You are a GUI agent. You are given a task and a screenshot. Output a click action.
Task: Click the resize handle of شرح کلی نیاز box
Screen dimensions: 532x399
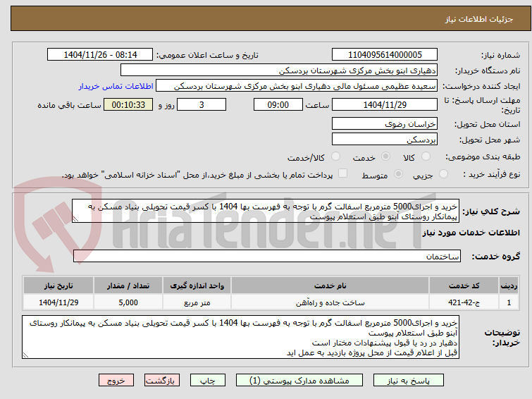point(75,219)
